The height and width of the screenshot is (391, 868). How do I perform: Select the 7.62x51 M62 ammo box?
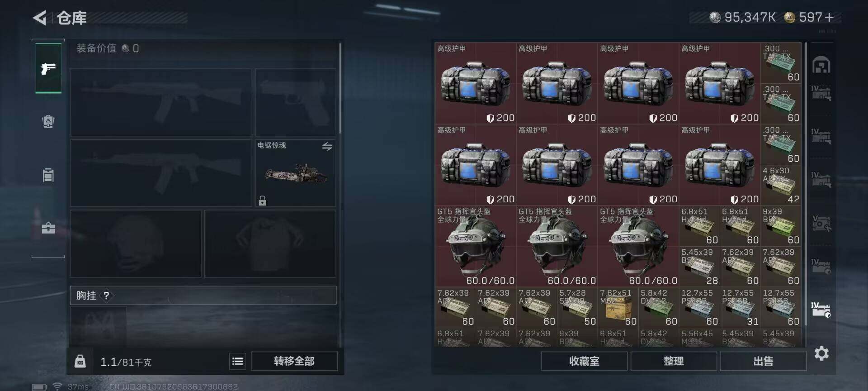point(618,307)
